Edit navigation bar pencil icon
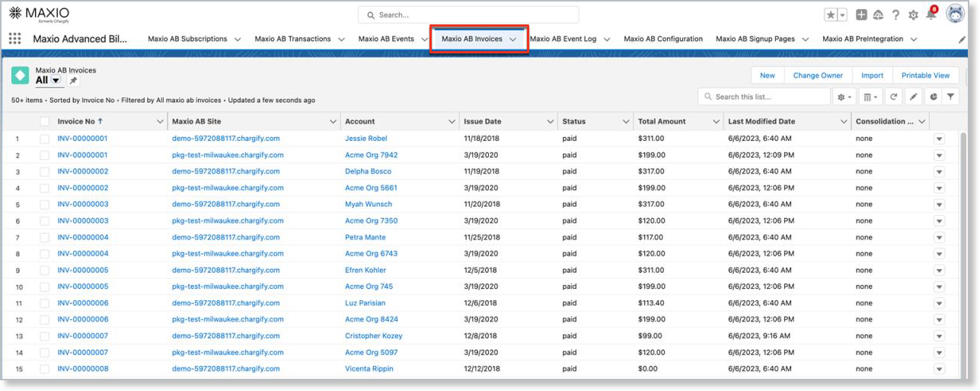Image resolution: width=980 pixels, height=391 pixels. (x=962, y=39)
